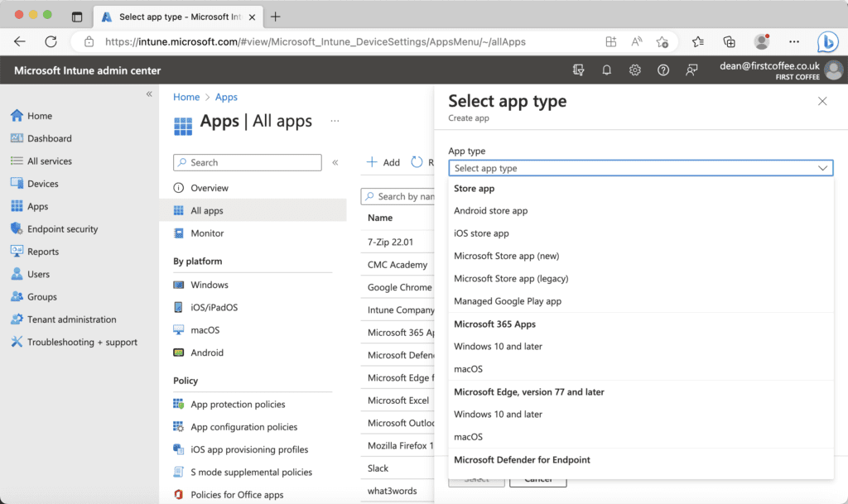
Task: Open the Bing sidebar icon
Action: (827, 41)
